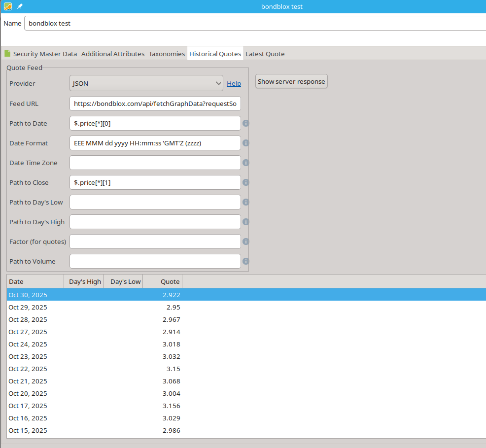Click info icon beside Path to Date
This screenshot has height=448, width=486.
click(245, 123)
